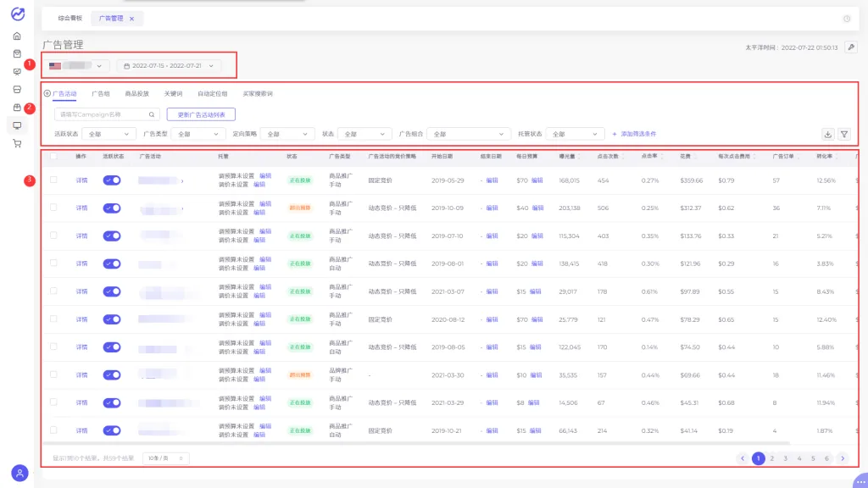Open the user avatar at sidebar bottom
Screen dimensions: 868x488
click(x=19, y=473)
